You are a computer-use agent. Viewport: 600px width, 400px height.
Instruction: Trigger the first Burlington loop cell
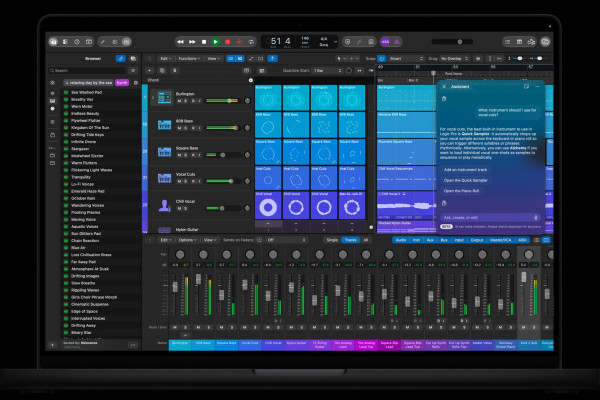click(x=268, y=98)
